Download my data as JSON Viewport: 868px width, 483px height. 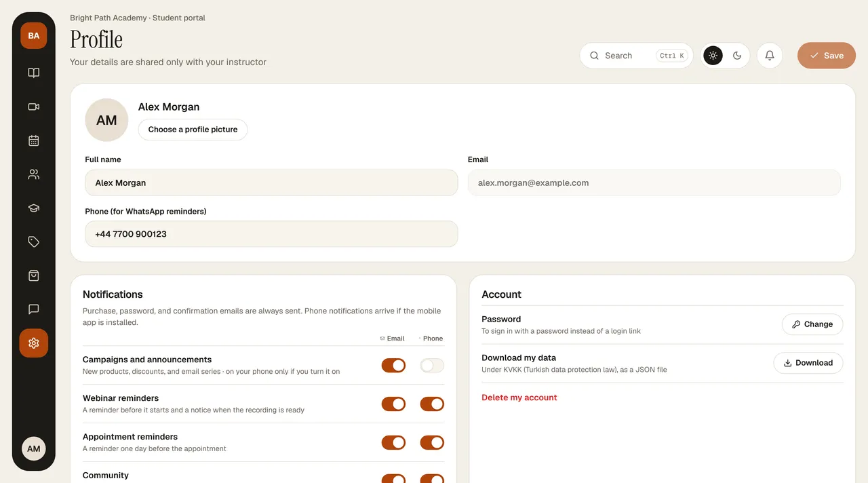pyautogui.click(x=808, y=363)
